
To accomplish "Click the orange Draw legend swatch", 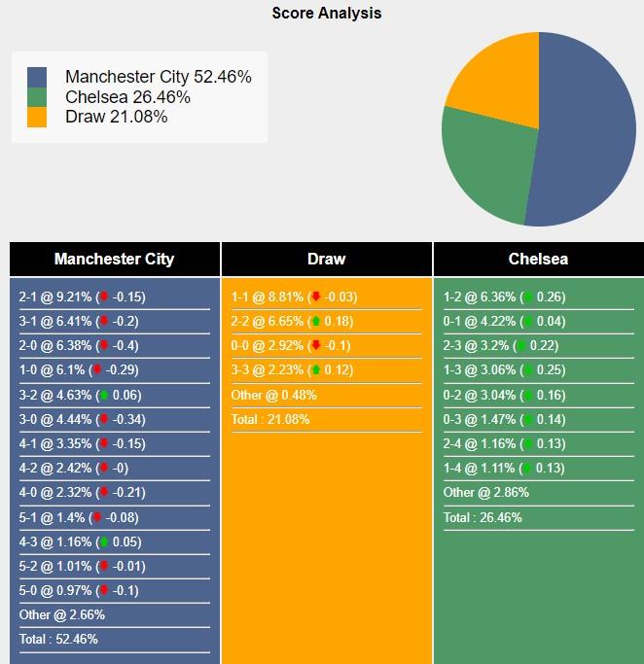I will point(37,117).
